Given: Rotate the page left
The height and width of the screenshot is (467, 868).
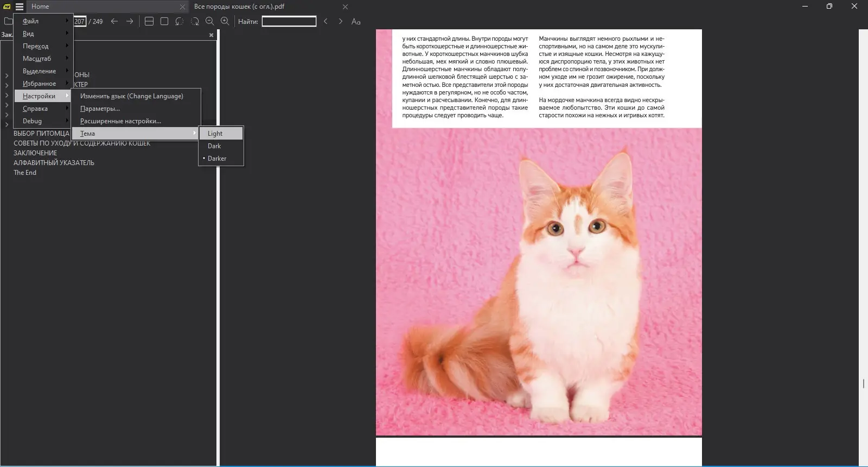Looking at the screenshot, I should coord(180,21).
